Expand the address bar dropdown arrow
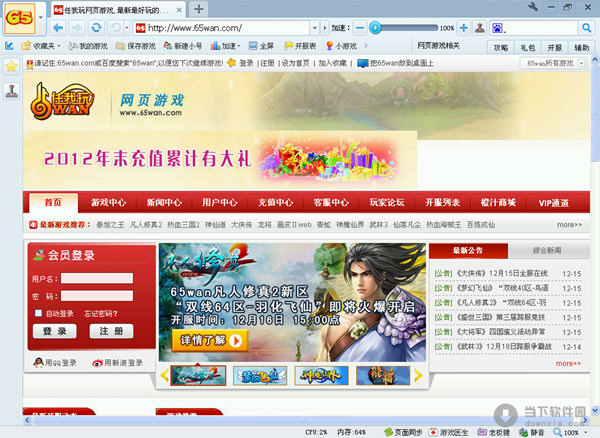Image resolution: width=600 pixels, height=438 pixels. [314, 28]
